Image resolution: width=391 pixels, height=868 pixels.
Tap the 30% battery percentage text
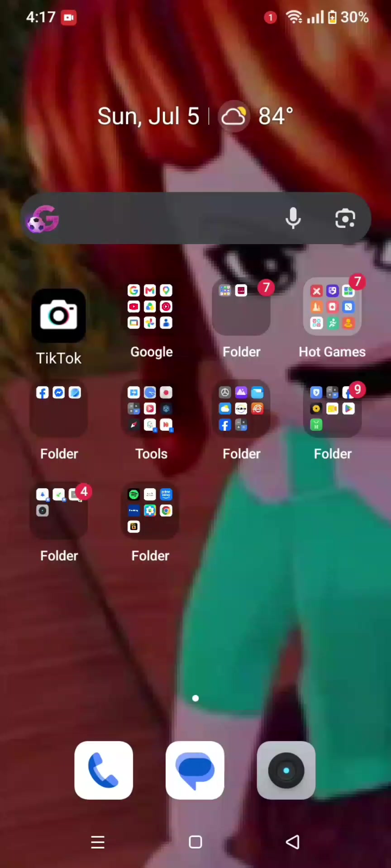pos(354,17)
